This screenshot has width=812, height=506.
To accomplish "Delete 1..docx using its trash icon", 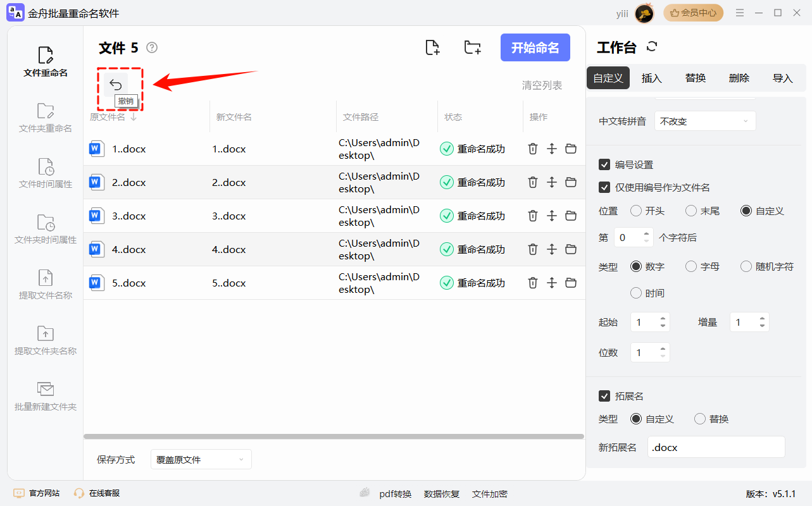I will click(x=532, y=149).
